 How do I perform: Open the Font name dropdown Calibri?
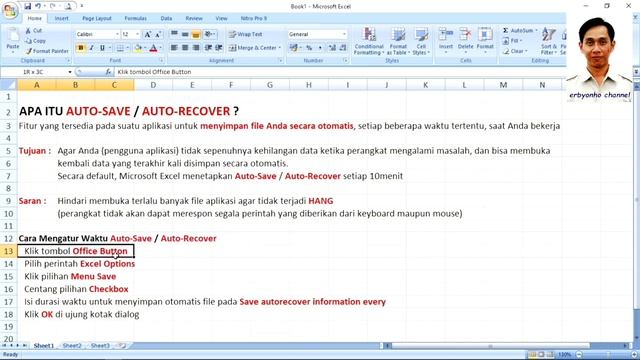click(x=117, y=34)
